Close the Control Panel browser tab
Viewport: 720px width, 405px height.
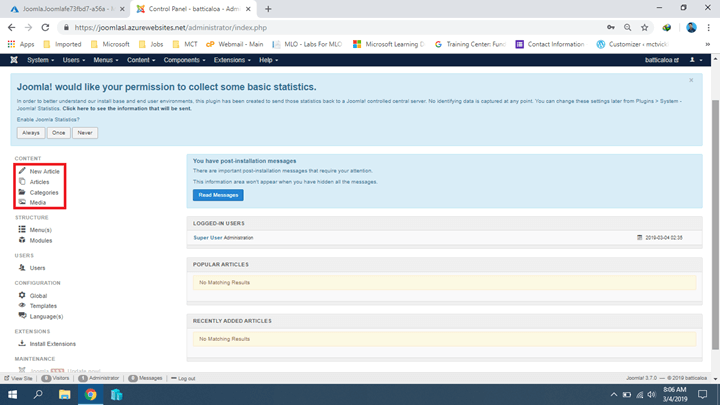tap(248, 9)
